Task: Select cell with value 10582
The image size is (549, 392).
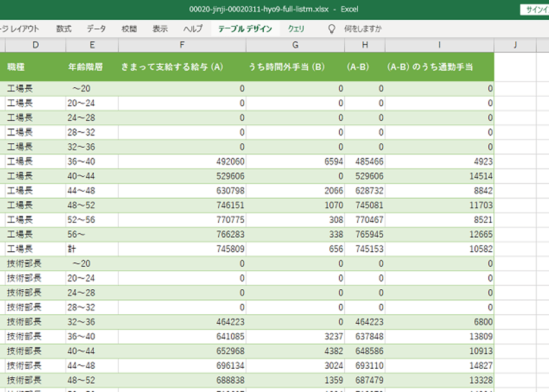Action: pyautogui.click(x=440, y=249)
